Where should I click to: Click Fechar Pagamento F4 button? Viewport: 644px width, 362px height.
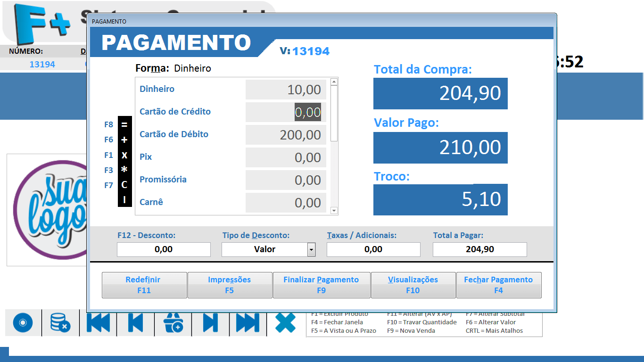tap(498, 285)
